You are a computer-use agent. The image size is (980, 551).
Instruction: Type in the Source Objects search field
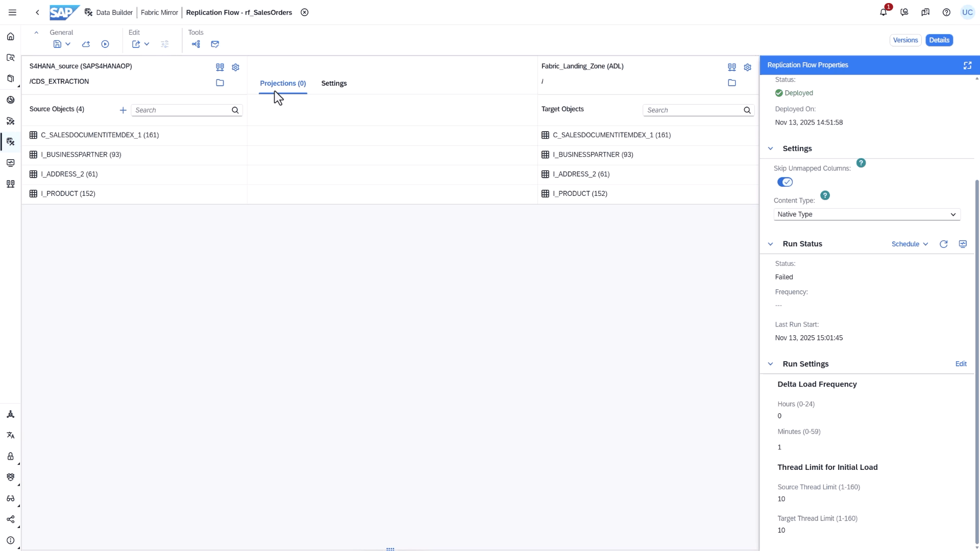click(181, 110)
